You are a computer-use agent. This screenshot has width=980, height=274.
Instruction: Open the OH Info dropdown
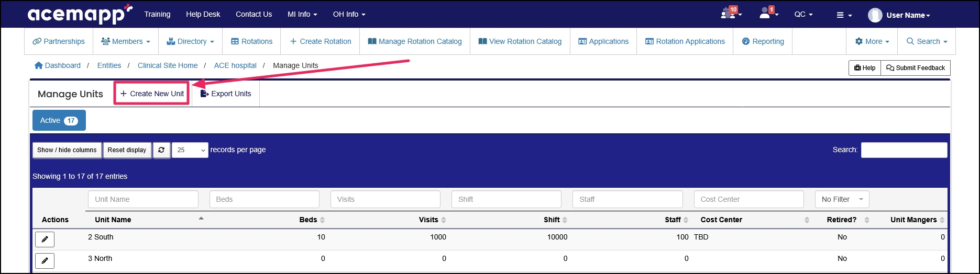[x=349, y=14]
